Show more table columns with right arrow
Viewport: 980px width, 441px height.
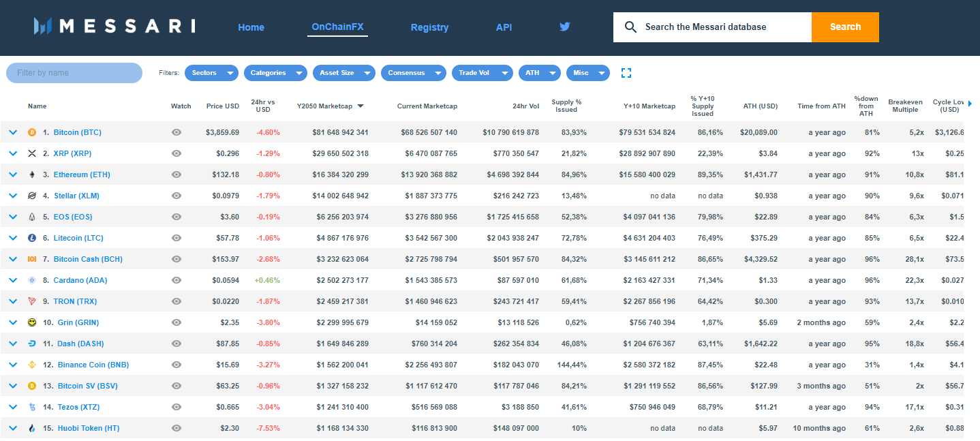pyautogui.click(x=970, y=104)
